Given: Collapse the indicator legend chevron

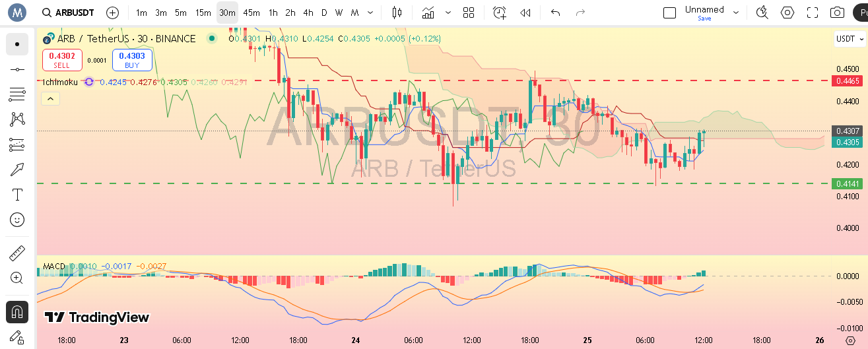Looking at the screenshot, I should click(x=50, y=99).
